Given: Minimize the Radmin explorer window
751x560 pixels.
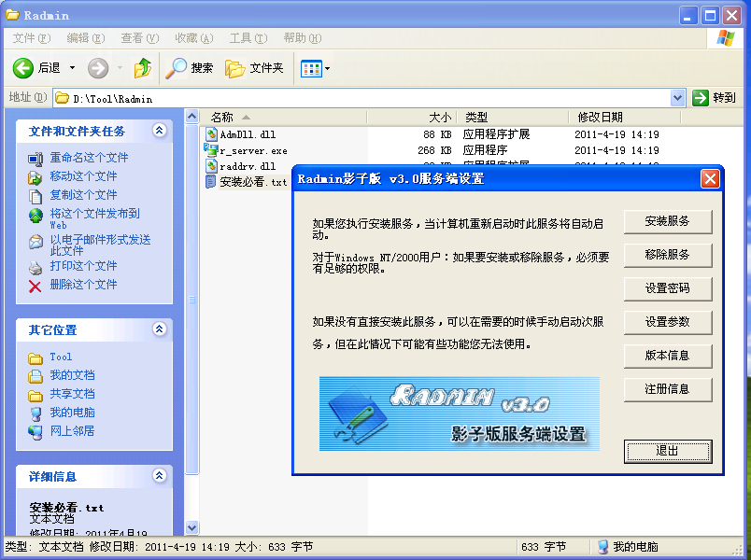Looking at the screenshot, I should 687,16.
